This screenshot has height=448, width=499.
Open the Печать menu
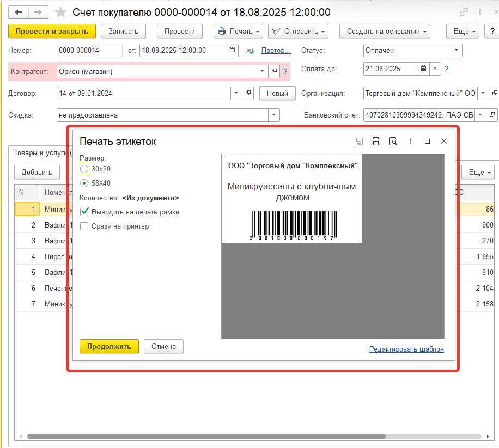coord(238,31)
